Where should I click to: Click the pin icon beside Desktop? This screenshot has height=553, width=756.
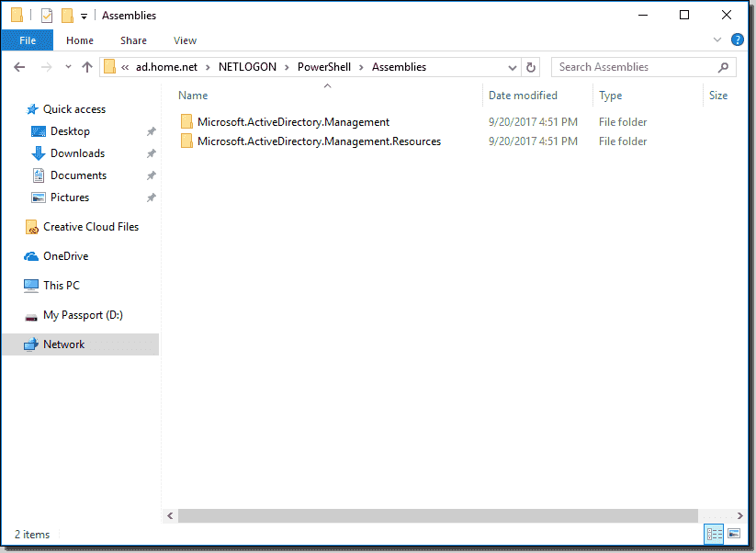151,131
